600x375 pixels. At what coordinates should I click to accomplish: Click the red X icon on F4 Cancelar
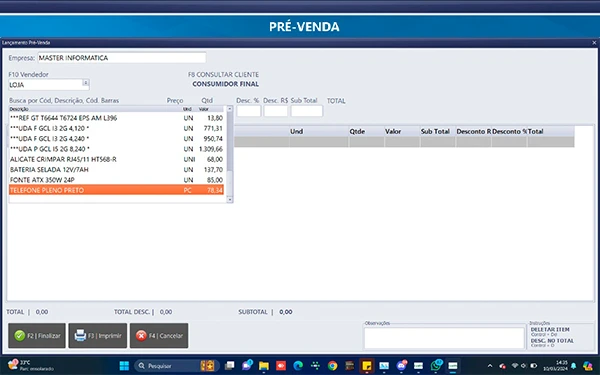[141, 336]
